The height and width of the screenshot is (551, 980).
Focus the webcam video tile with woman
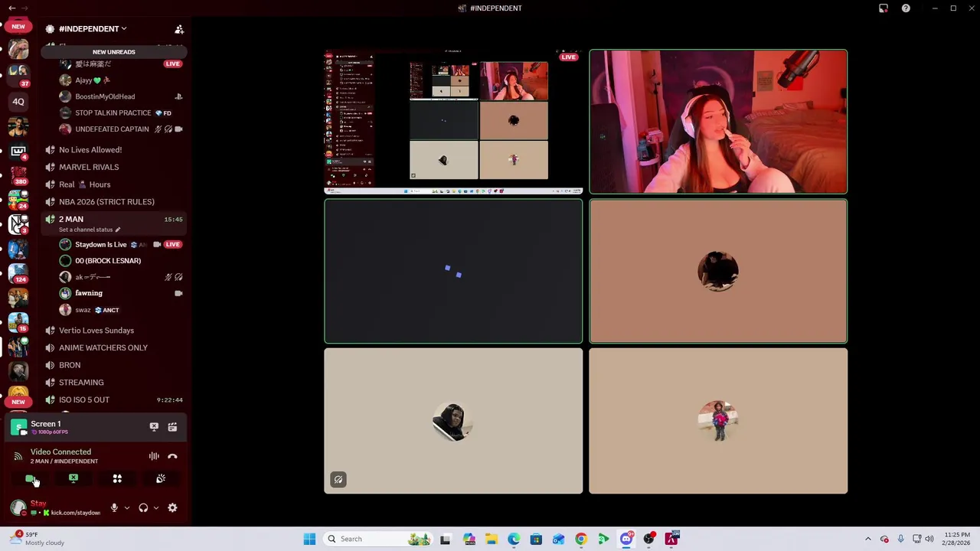coord(718,121)
